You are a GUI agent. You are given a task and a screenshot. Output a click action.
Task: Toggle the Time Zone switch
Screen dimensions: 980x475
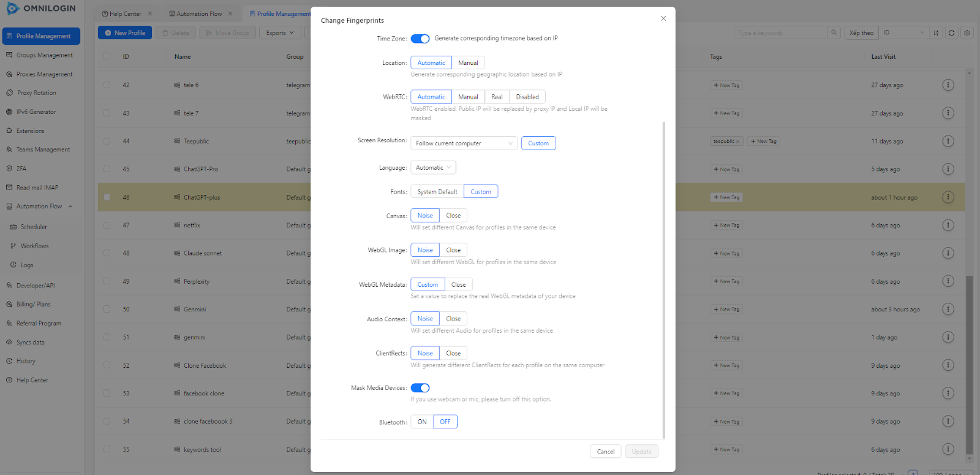point(420,39)
